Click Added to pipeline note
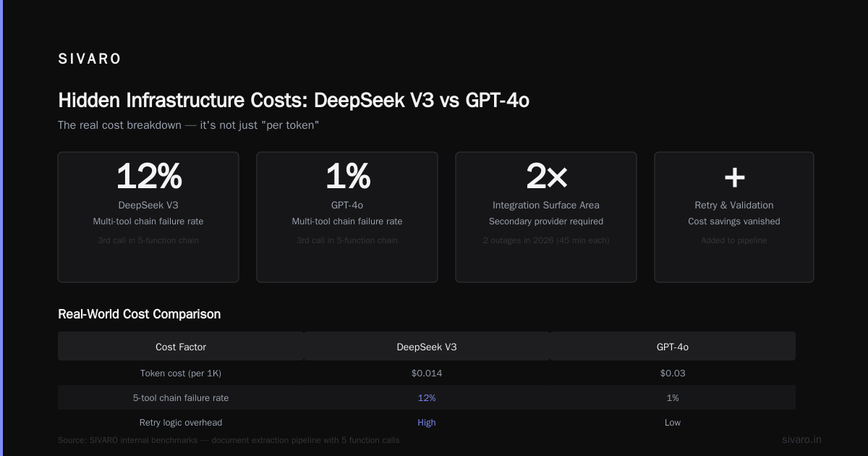Screen dimensions: 868x456 click(x=734, y=240)
